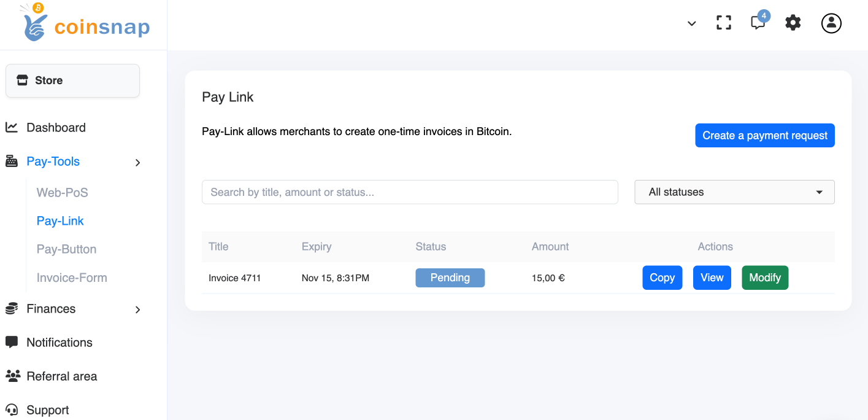Screen dimensions: 868x420
Task: Open Support using the headset icon
Action: tap(12, 410)
